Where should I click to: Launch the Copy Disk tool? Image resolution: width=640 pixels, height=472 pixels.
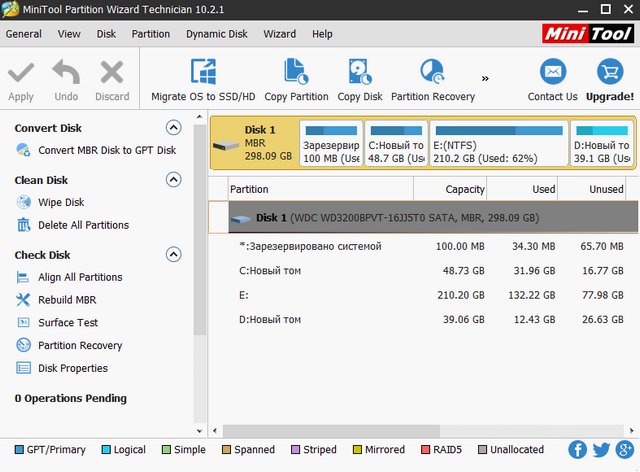(x=360, y=73)
